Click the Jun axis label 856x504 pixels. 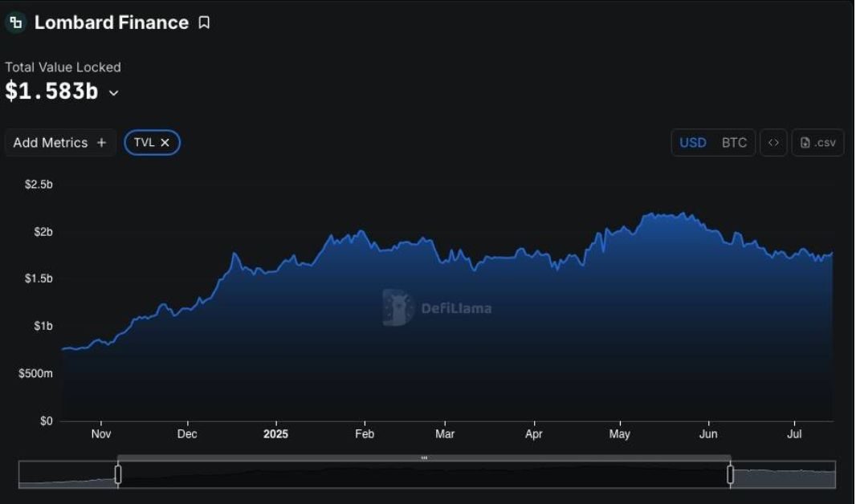coord(708,434)
